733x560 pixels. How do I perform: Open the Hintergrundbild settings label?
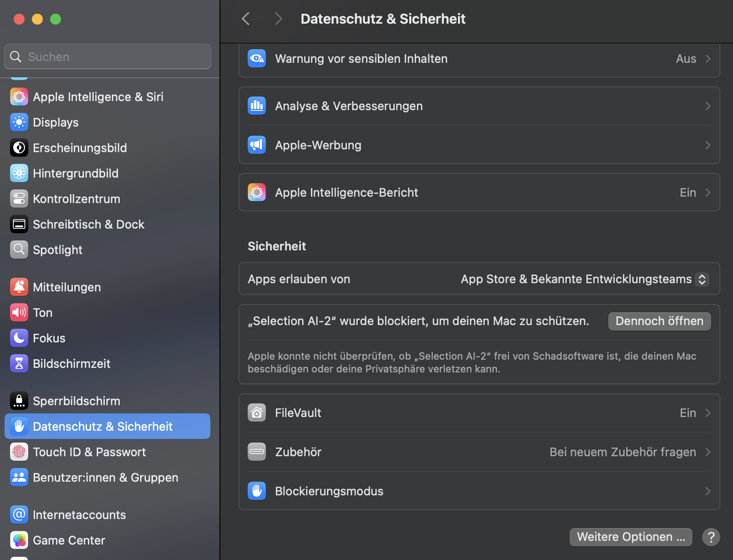tap(76, 173)
